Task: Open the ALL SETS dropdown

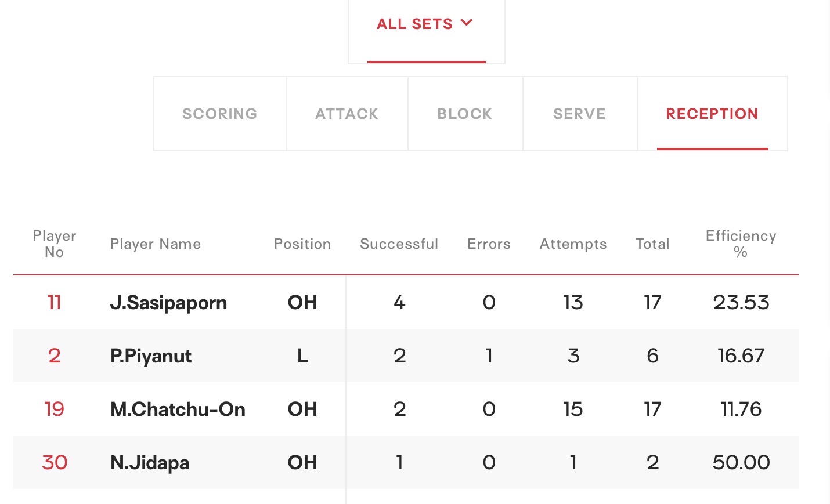Action: point(426,24)
